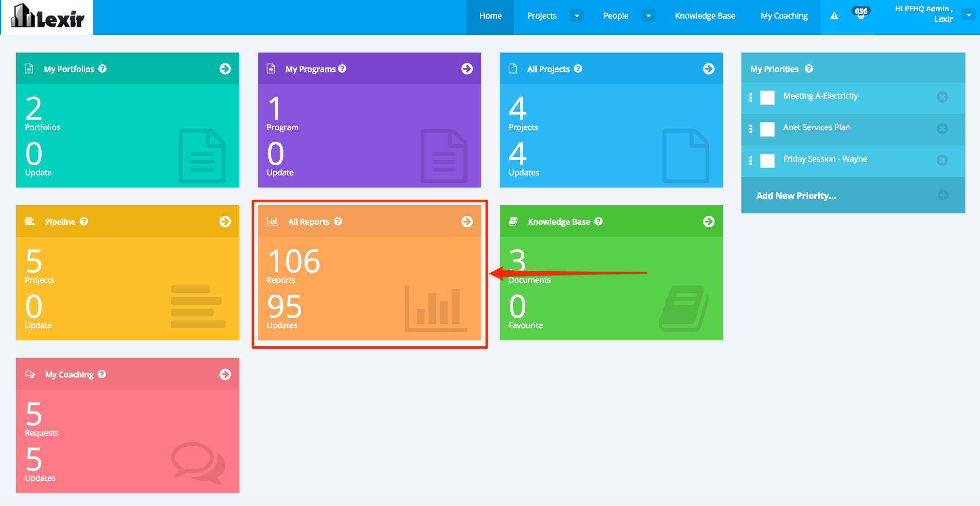Open the user account dropdown arrow
The height and width of the screenshot is (506, 980).
point(969,15)
